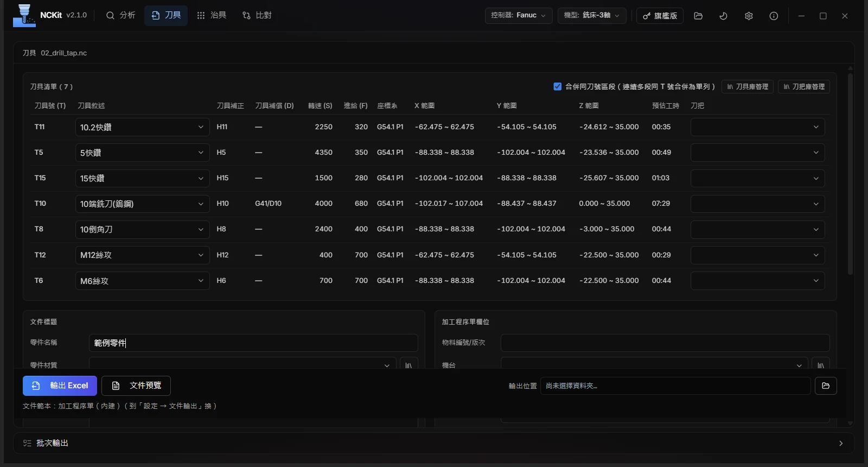Image resolution: width=868 pixels, height=467 pixels.
Task: Switch to the 刀具 tab
Action: point(166,15)
